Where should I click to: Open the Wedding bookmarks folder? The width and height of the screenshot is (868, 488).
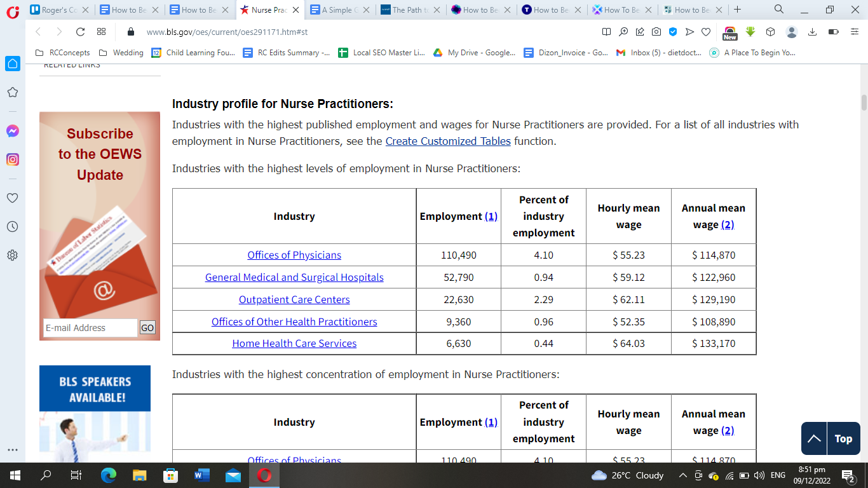click(x=121, y=53)
